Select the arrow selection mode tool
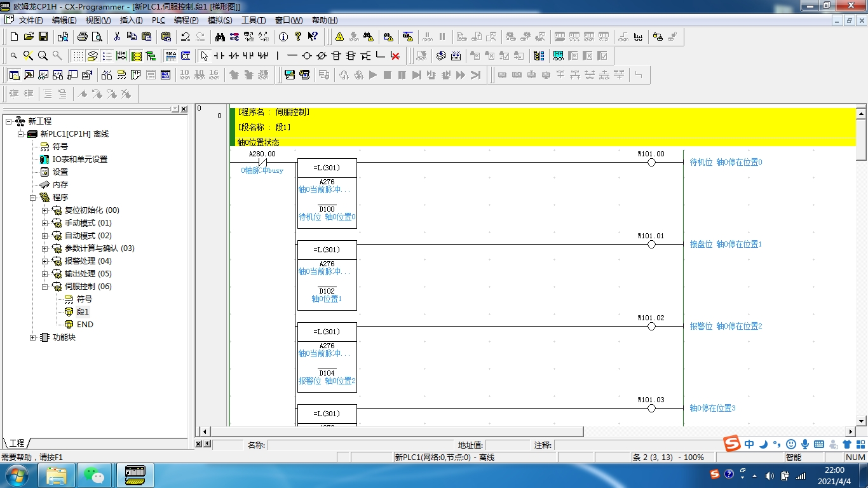The height and width of the screenshot is (488, 868). [x=204, y=56]
